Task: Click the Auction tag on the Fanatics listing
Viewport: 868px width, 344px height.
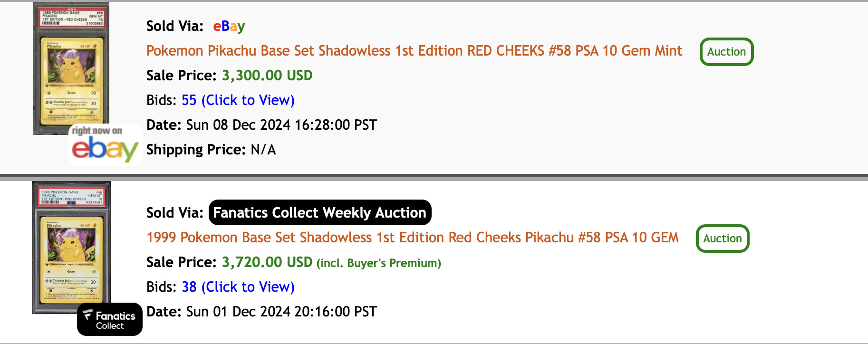Action: tap(722, 239)
